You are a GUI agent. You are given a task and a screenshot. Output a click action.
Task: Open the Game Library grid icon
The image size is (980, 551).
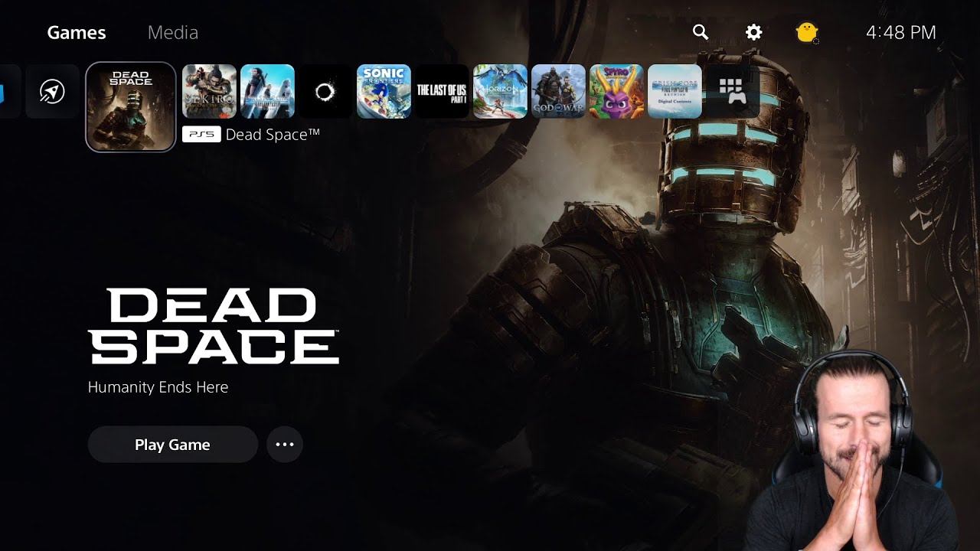(733, 92)
